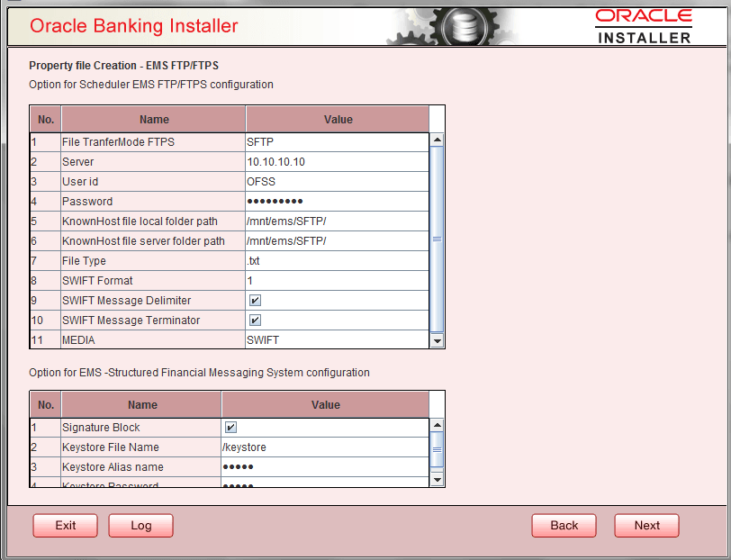Edit KnownHost file local folder path value
The height and width of the screenshot is (560, 731).
[x=337, y=221]
